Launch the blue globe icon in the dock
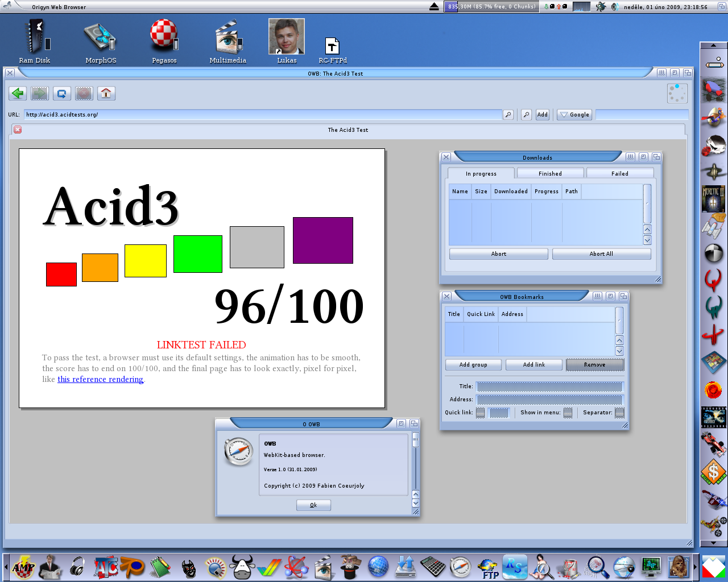This screenshot has width=728, height=582. click(x=378, y=567)
